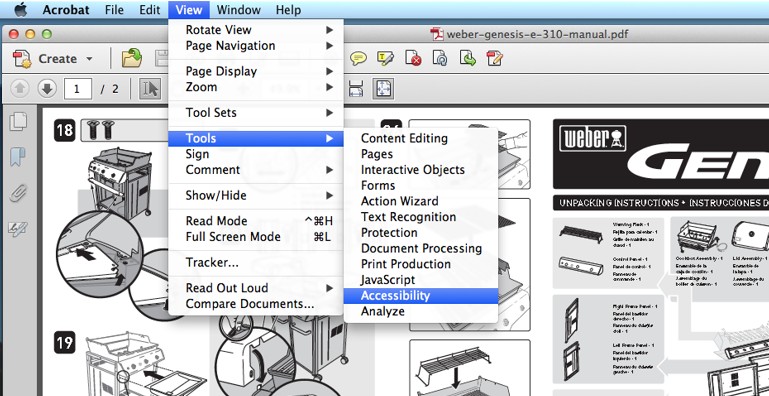The height and width of the screenshot is (396, 769).
Task: Open the Edit menu
Action: coord(150,10)
